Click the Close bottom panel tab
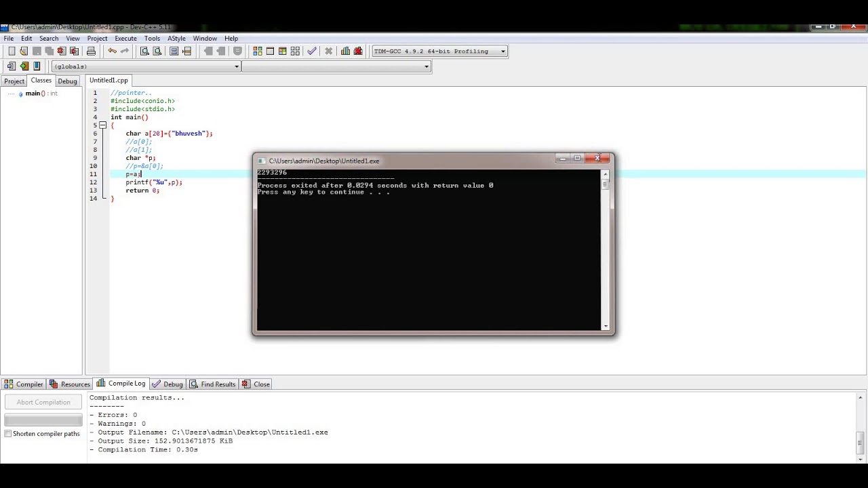Image resolution: width=868 pixels, height=488 pixels. pos(256,384)
